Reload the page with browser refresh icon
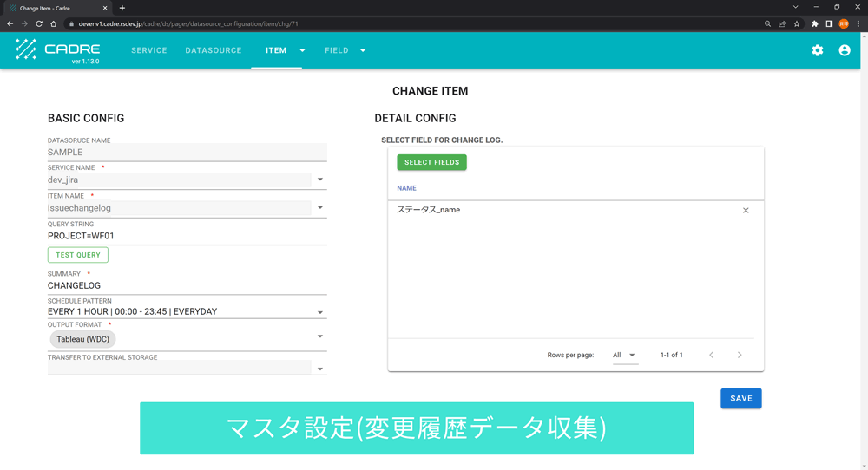Image resolution: width=868 pixels, height=470 pixels. (x=39, y=24)
